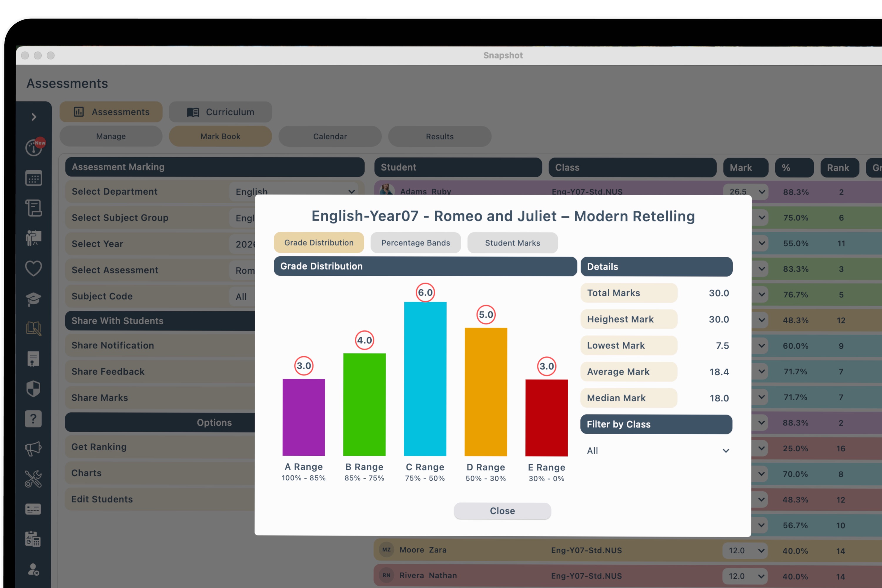Screen dimensions: 882x588
Task: Click the Share Notification row
Action: (160, 345)
